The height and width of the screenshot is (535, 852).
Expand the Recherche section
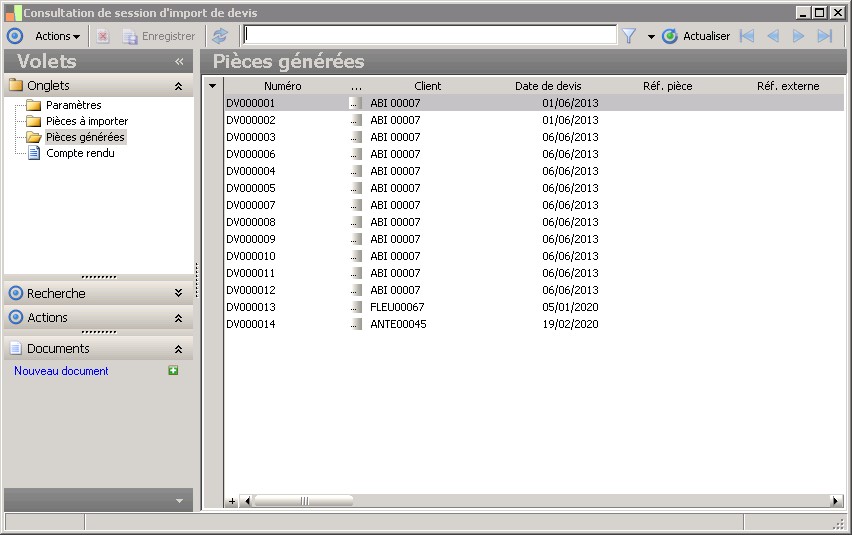point(178,293)
